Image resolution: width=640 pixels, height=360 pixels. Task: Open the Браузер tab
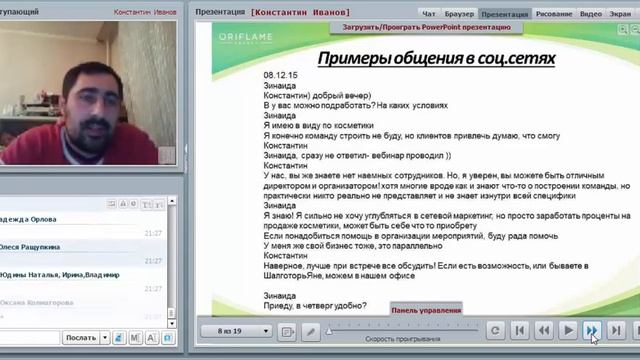459,13
